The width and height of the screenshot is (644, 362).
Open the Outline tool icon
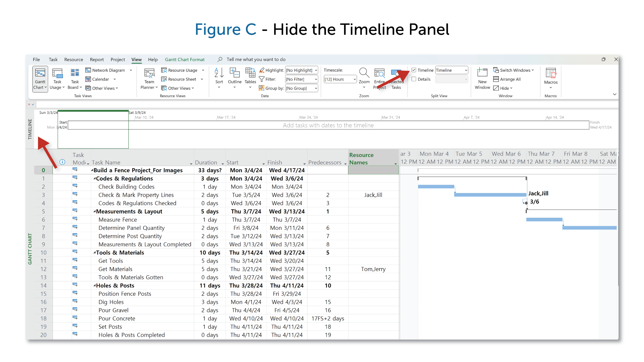235,73
